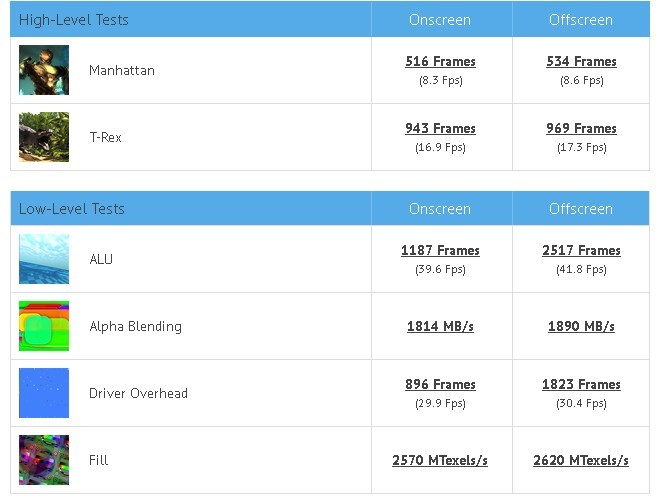Open Manhattan onscreen 516 Frames result

[x=440, y=62]
